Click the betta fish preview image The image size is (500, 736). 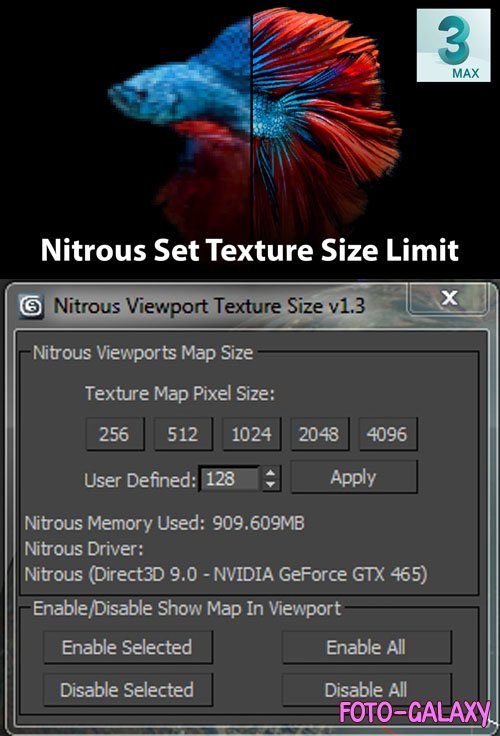pos(256,120)
